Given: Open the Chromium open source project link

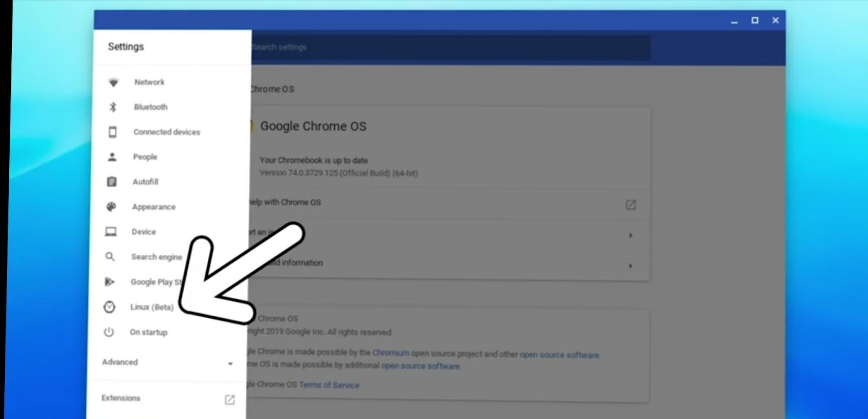Looking at the screenshot, I should [x=391, y=352].
